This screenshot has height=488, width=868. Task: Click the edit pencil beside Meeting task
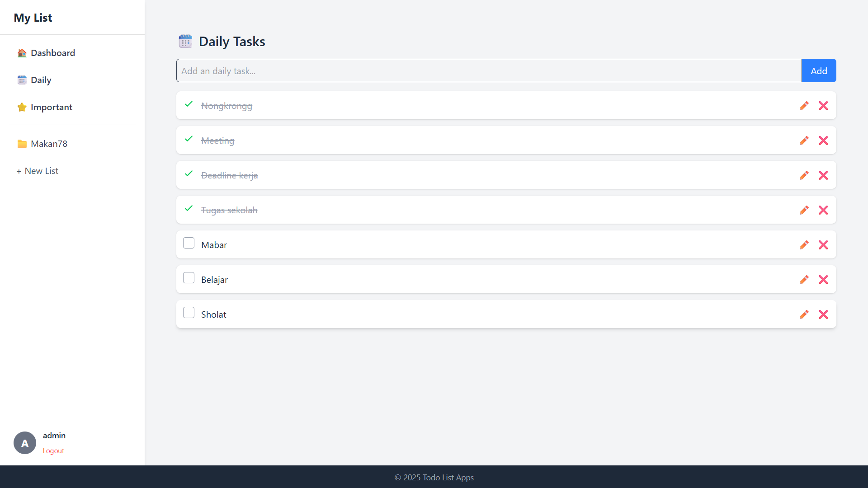point(804,140)
